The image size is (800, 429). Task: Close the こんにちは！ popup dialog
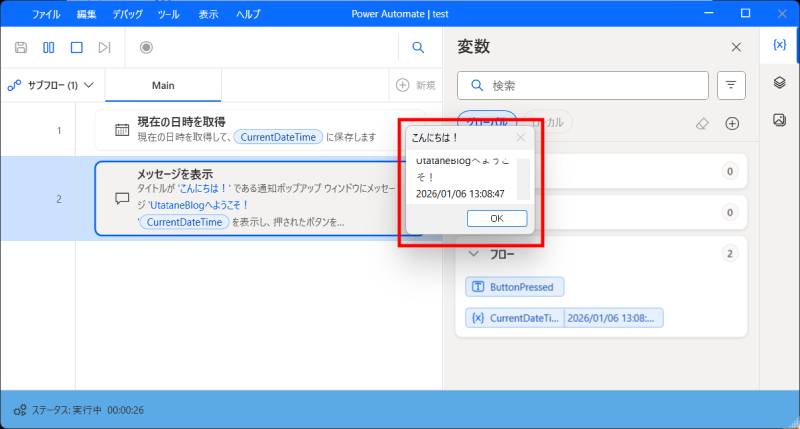[520, 137]
